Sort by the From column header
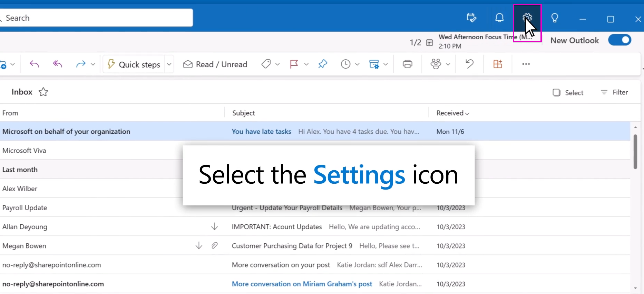Image resolution: width=644 pixels, height=294 pixels. (x=10, y=113)
